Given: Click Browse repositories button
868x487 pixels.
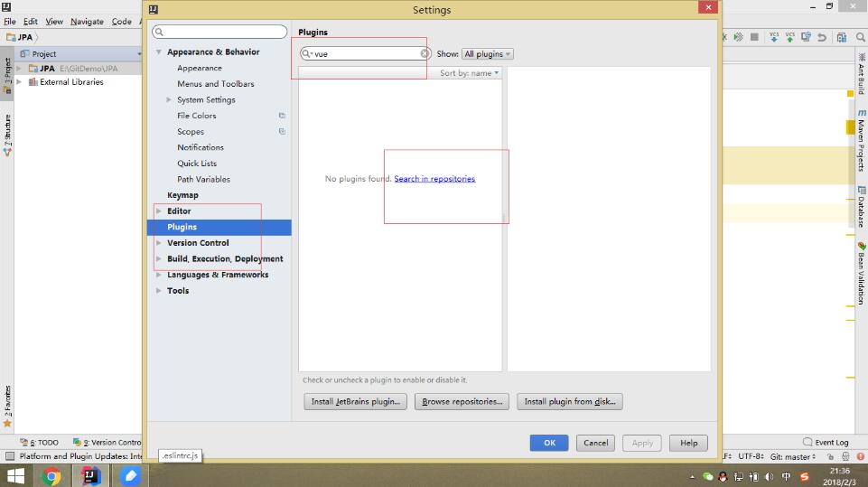Looking at the screenshot, I should pyautogui.click(x=462, y=402).
